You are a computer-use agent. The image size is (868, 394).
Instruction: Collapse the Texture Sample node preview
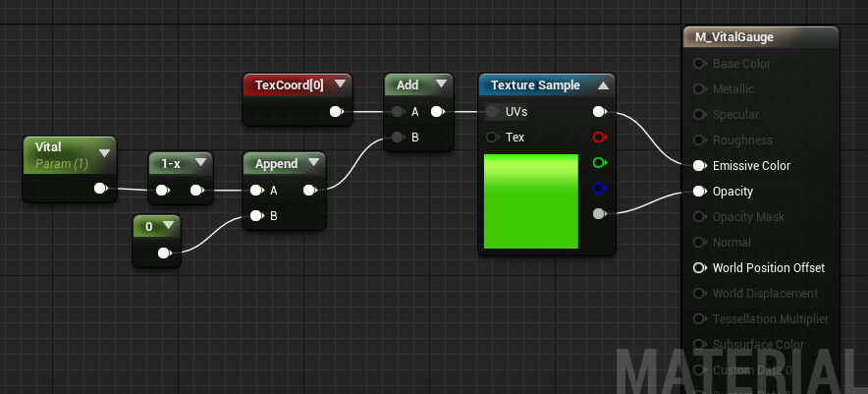tap(604, 85)
